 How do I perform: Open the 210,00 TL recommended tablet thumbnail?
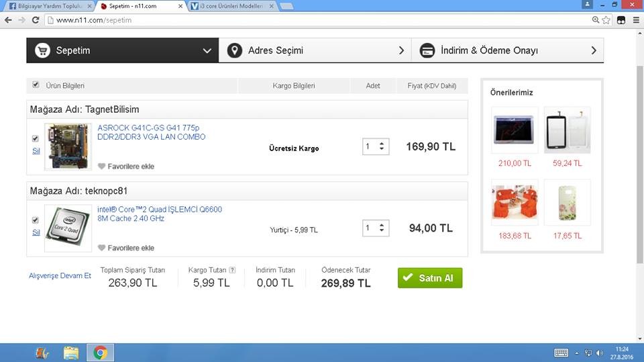[515, 130]
